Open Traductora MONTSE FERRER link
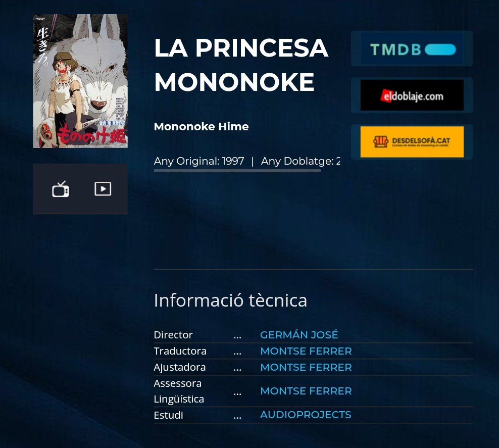 (x=306, y=351)
